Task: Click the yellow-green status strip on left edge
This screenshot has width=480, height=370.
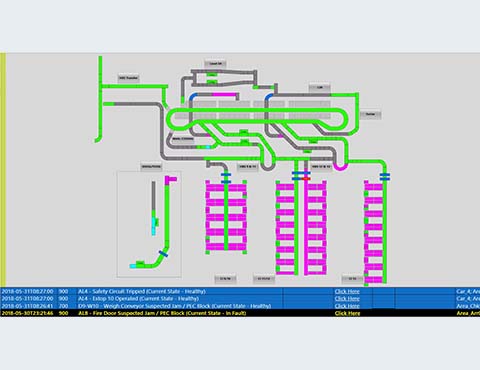Action: coord(3,170)
